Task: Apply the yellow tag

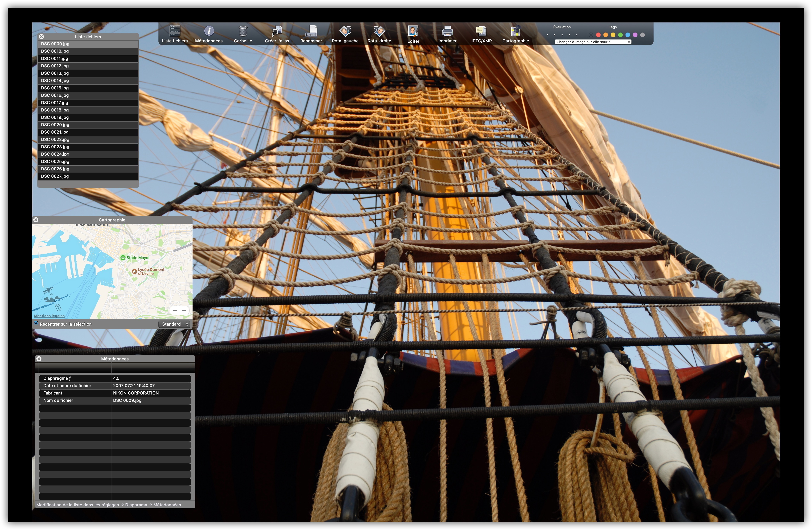Action: point(613,35)
